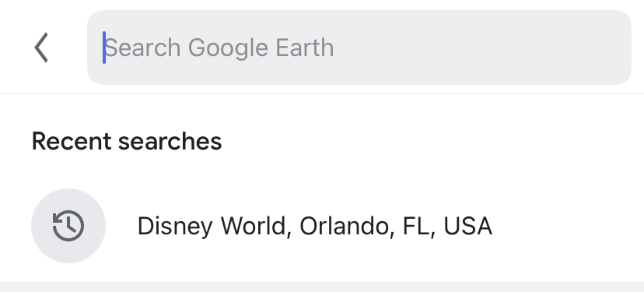Click the word Recent in the section heading

[x=72, y=141]
